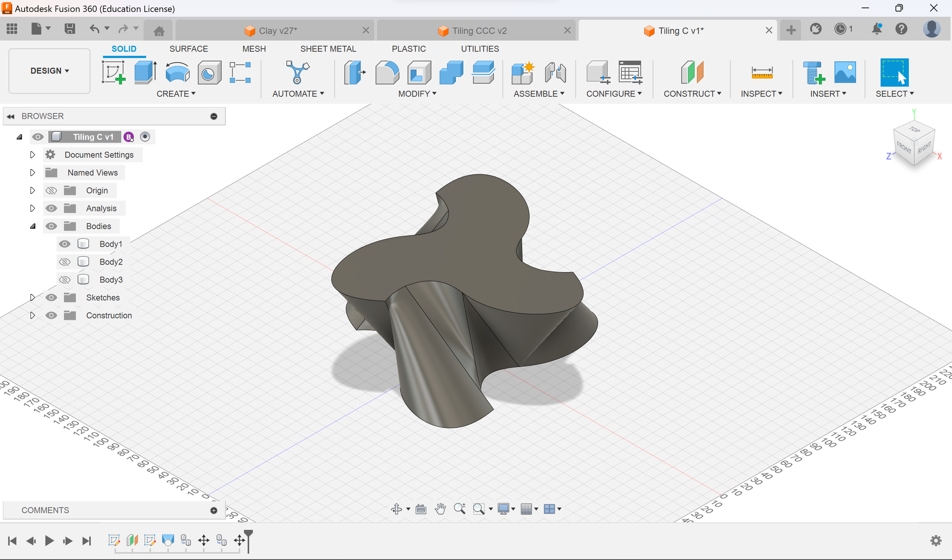
Task: Show the hidden Body2
Action: 65,261
